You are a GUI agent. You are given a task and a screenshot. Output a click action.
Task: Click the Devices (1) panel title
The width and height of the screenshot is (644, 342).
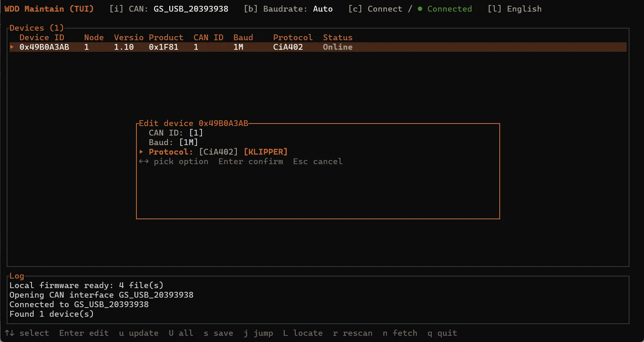36,28
